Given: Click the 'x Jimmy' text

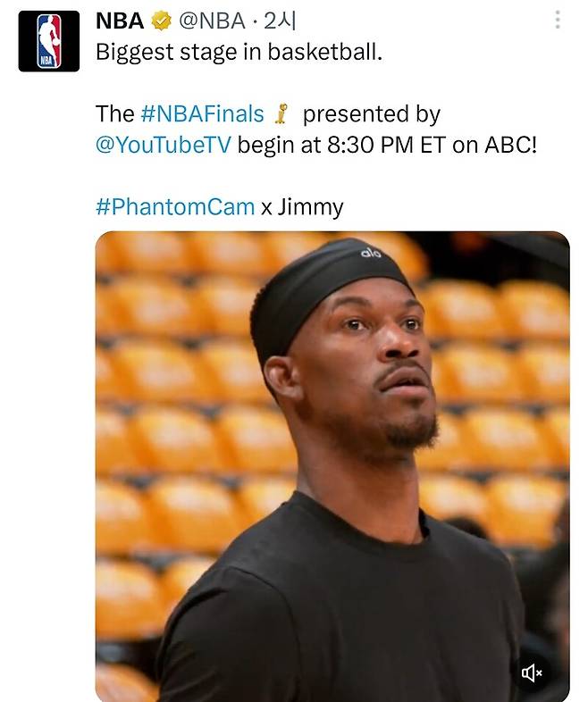Looking at the screenshot, I should click(x=302, y=207).
